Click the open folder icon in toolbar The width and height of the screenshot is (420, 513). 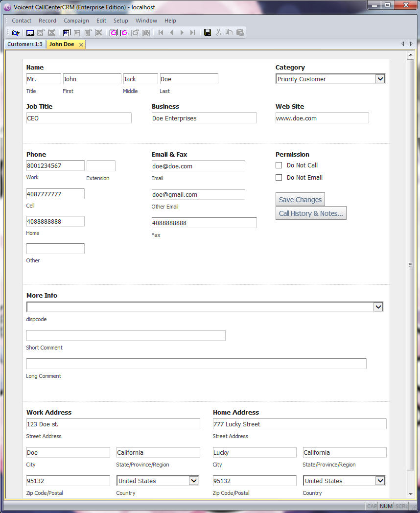tap(16, 33)
